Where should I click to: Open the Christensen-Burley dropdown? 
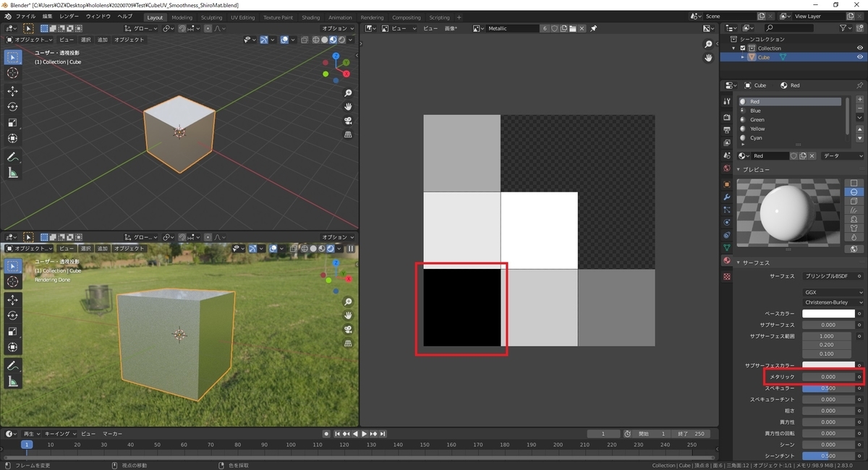coord(833,302)
